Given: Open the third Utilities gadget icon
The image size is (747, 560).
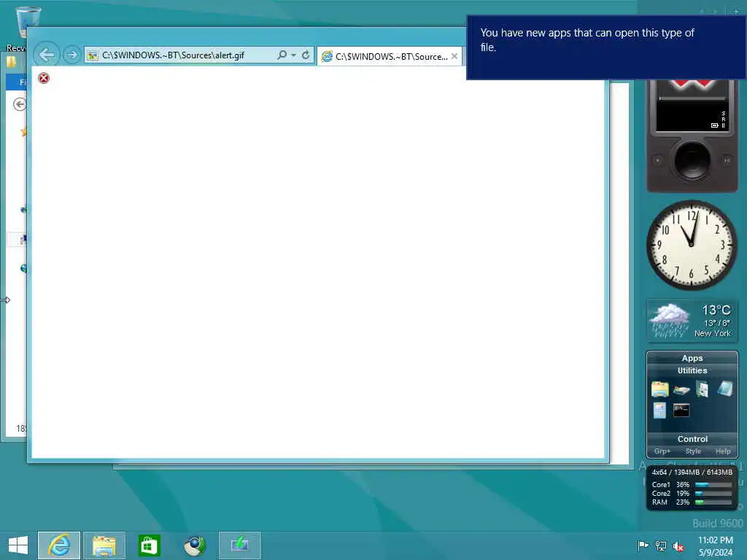Looking at the screenshot, I should tap(703, 389).
